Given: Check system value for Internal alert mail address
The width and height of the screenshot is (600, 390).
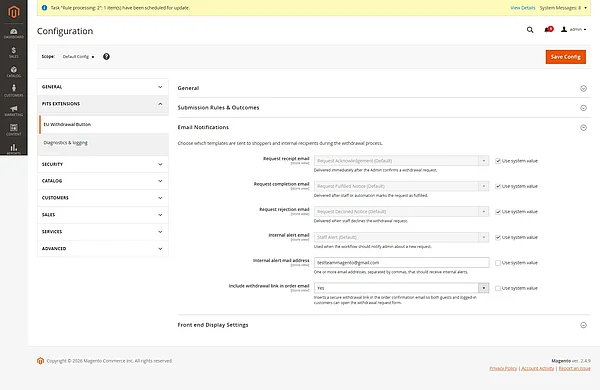Looking at the screenshot, I should (x=498, y=263).
